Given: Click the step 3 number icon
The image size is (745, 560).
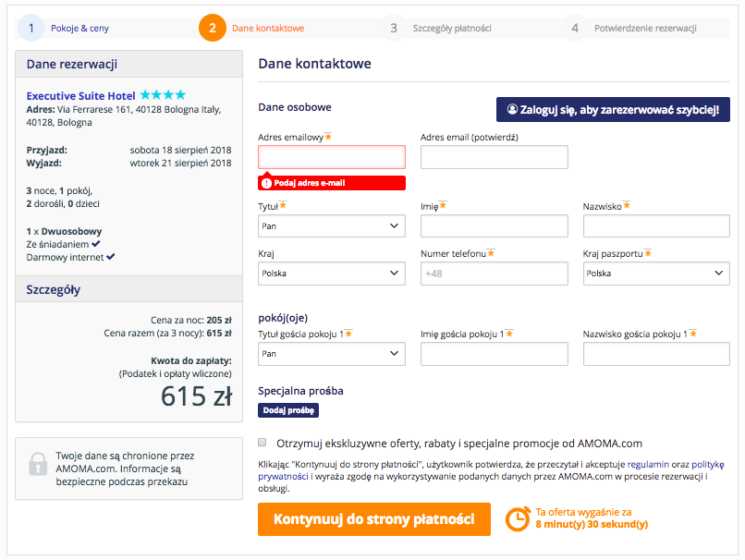Looking at the screenshot, I should point(394,28).
